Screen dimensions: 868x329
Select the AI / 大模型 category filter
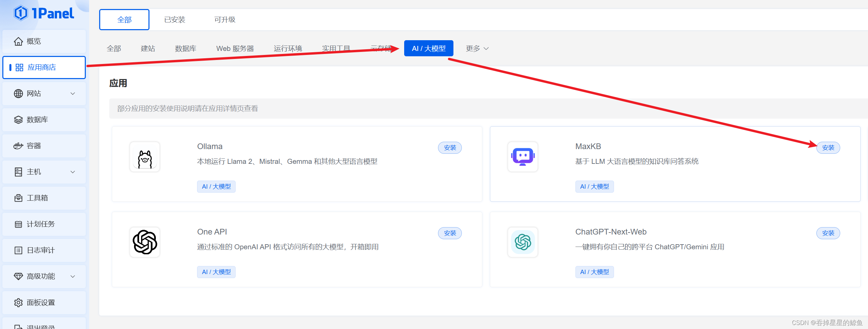429,49
